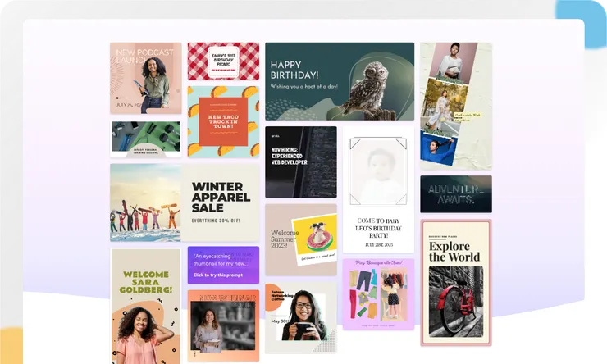607x364 pixels.
Task: Open the Happy Birthday owl card template
Action: [340, 81]
